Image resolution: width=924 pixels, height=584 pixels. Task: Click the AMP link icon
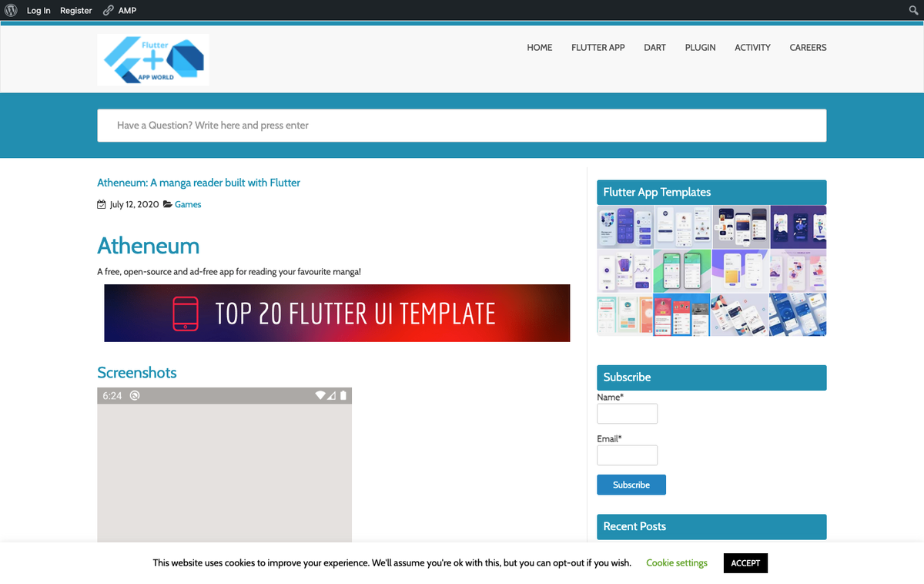108,10
